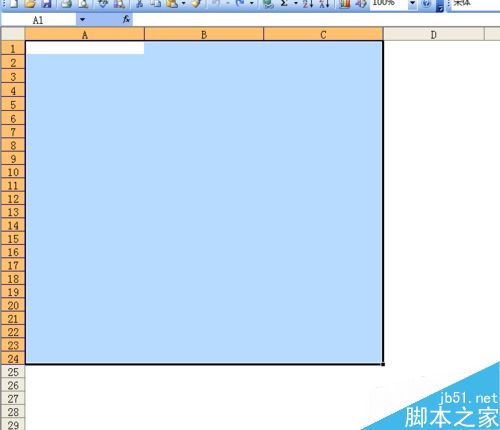
Task: Expand the AutoSum dropdown arrow
Action: 295,3
